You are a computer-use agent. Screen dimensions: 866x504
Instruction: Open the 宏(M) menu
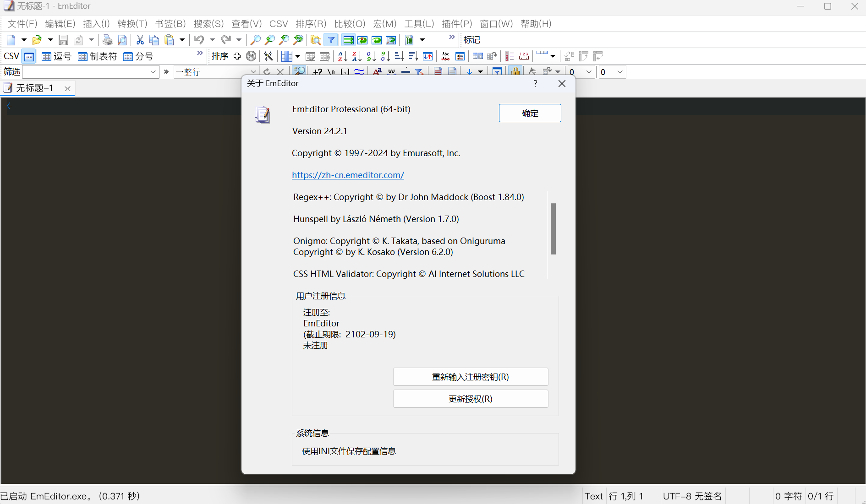point(384,24)
